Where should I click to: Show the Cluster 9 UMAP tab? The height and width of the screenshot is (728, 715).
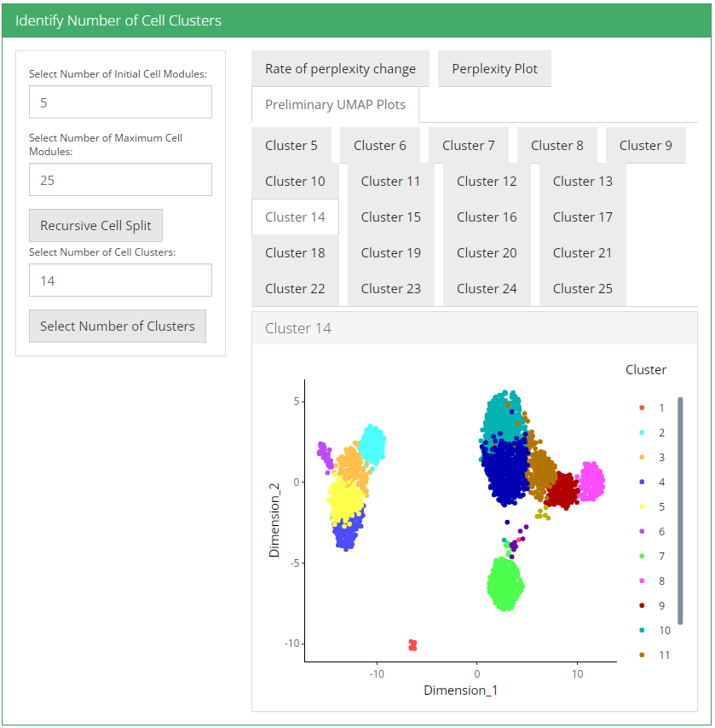click(645, 146)
